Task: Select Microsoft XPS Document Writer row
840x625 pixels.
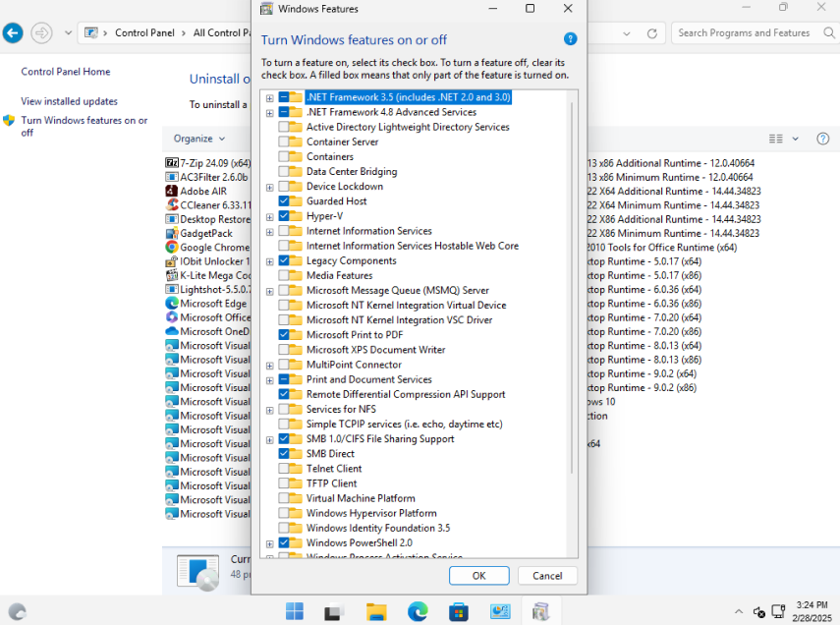Action: coord(375,350)
